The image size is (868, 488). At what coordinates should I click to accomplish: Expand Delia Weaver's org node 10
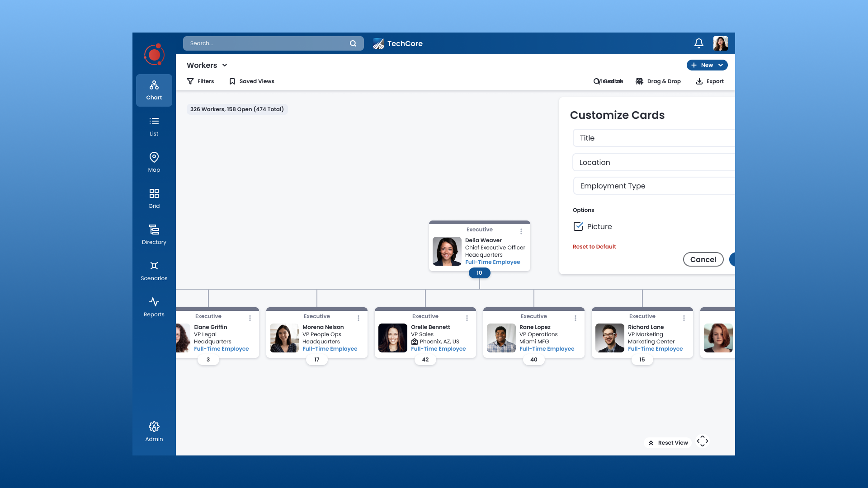pyautogui.click(x=479, y=272)
